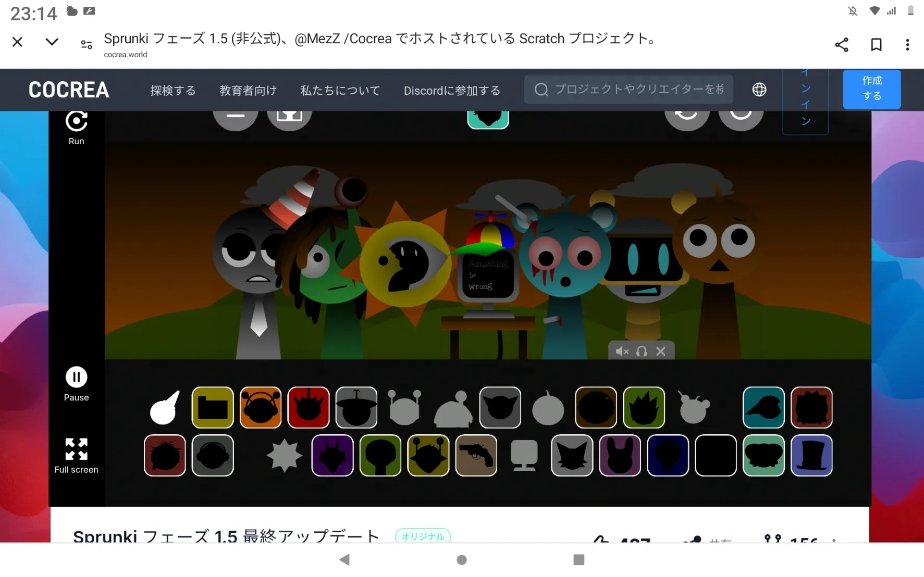Select the teal bow-shaped character icon
This screenshot has width=924, height=577.
click(x=763, y=455)
